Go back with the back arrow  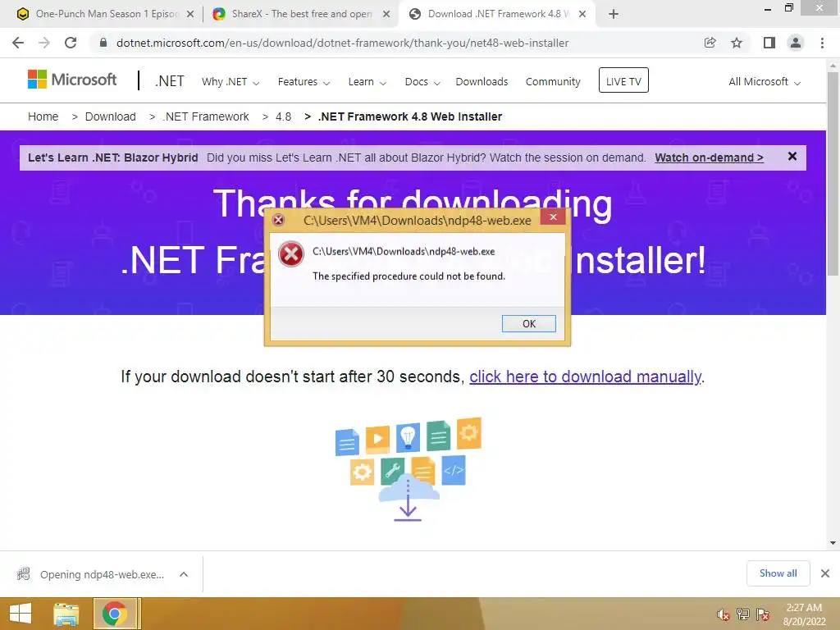pyautogui.click(x=18, y=43)
